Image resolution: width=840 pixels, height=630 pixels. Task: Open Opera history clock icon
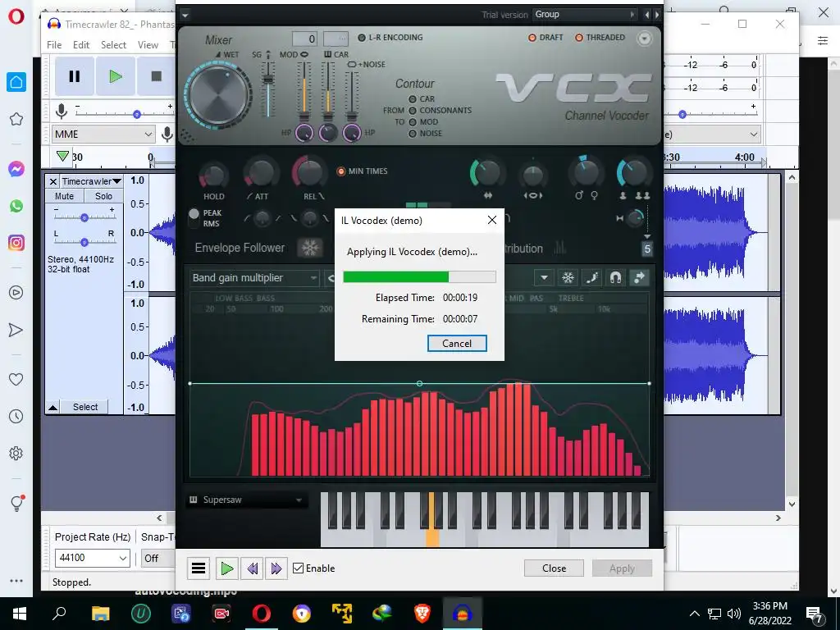16,416
